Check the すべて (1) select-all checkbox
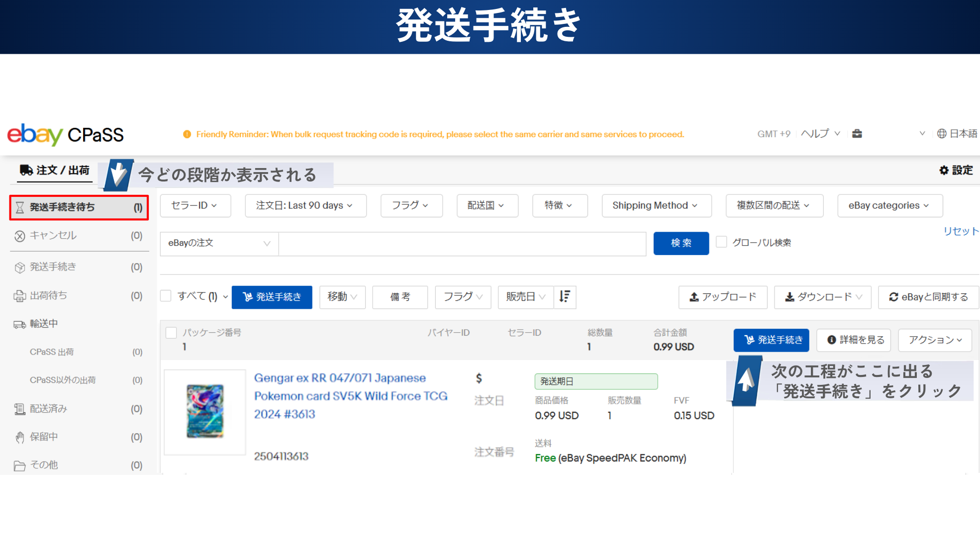Viewport: 980px width, 547px height. 166,296
